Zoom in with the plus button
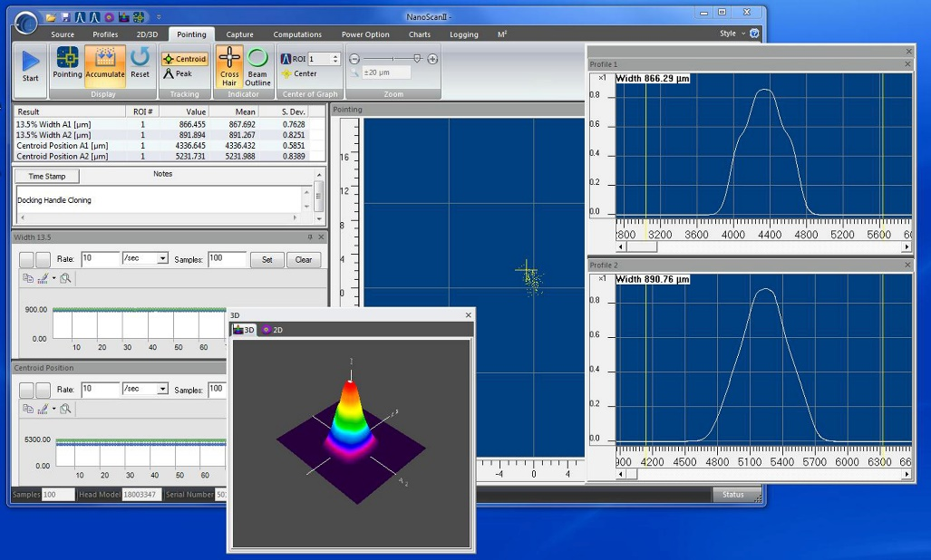931x560 pixels. tap(432, 59)
